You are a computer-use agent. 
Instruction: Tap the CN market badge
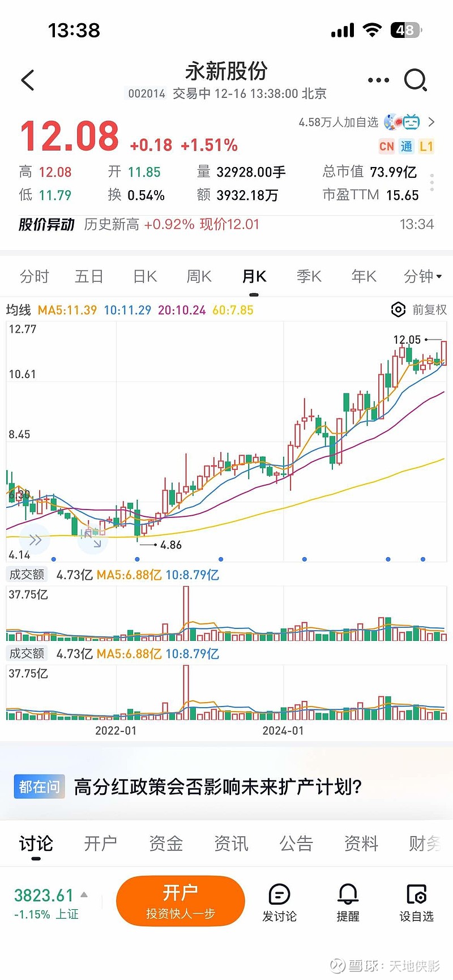387,147
